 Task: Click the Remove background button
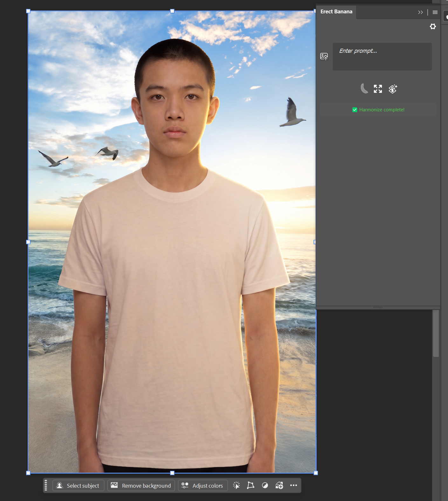pos(141,485)
